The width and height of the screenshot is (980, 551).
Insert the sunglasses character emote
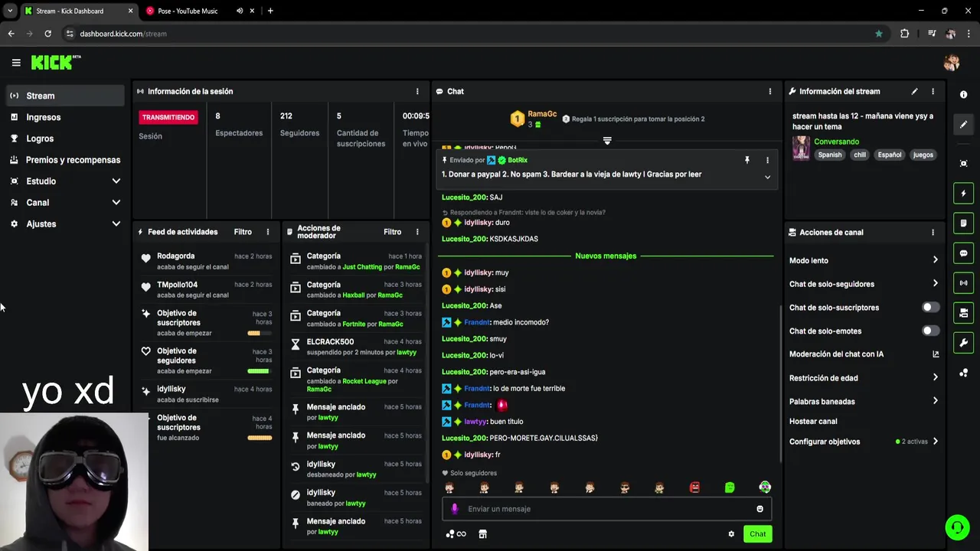[625, 487]
